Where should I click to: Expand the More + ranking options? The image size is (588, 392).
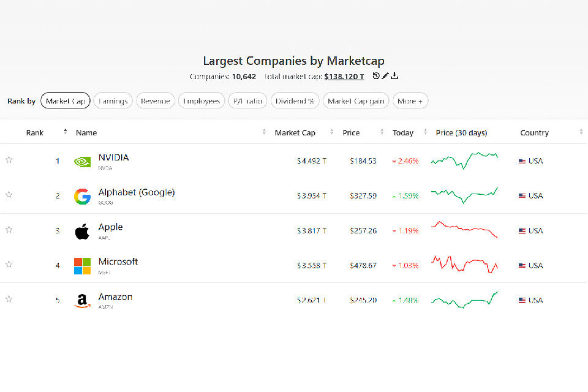pyautogui.click(x=410, y=101)
